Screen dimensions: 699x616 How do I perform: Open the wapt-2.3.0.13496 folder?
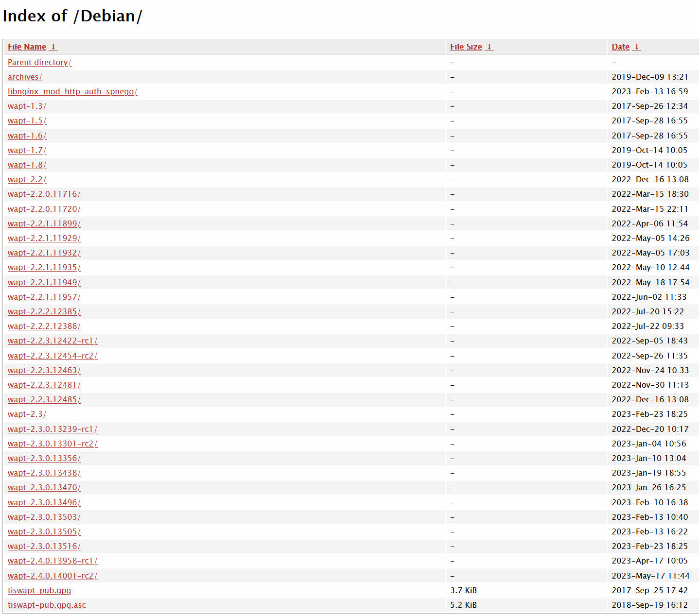(44, 502)
